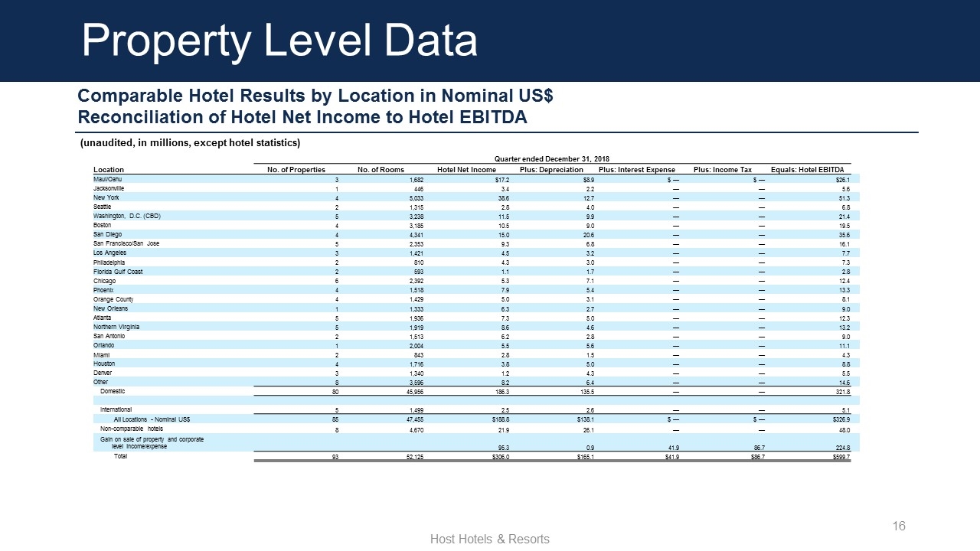Click the "Orlando" row label
The width and height of the screenshot is (980, 551).
click(104, 344)
